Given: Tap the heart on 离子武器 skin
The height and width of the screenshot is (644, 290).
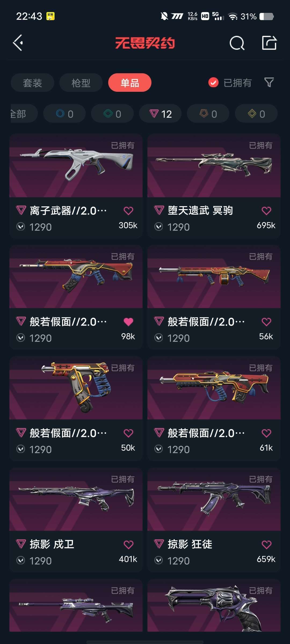Looking at the screenshot, I should (x=128, y=211).
